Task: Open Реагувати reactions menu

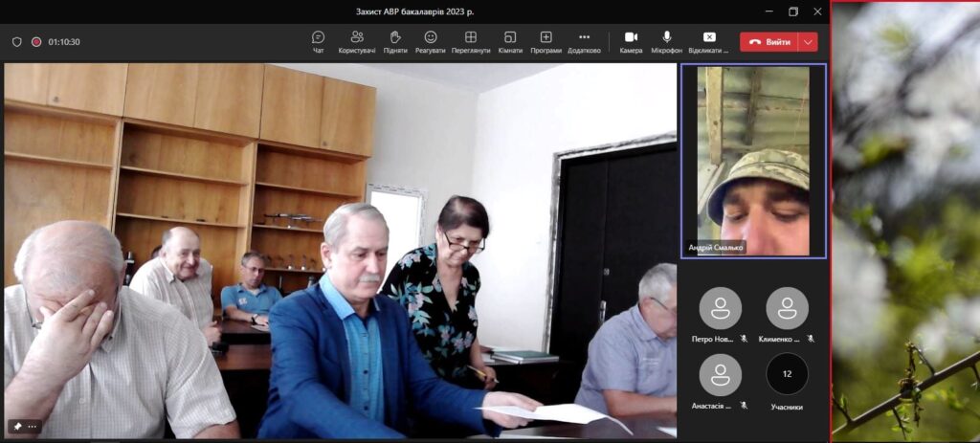Action: (x=431, y=41)
